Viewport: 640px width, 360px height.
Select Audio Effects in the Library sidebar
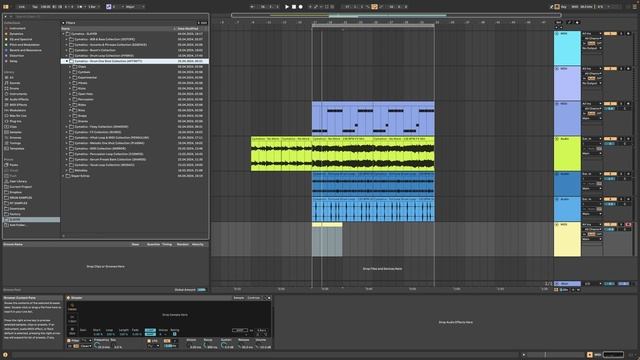click(x=19, y=99)
